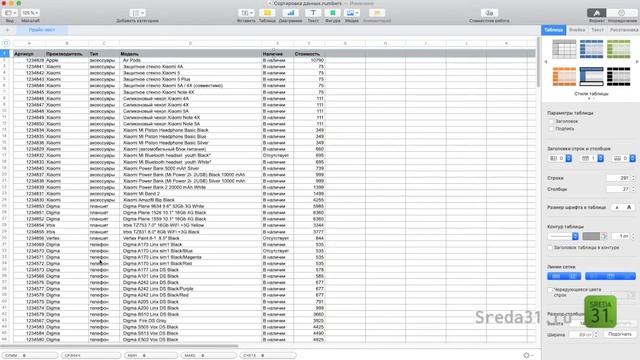Click the Совместная работа collaboration icon

coord(489,13)
